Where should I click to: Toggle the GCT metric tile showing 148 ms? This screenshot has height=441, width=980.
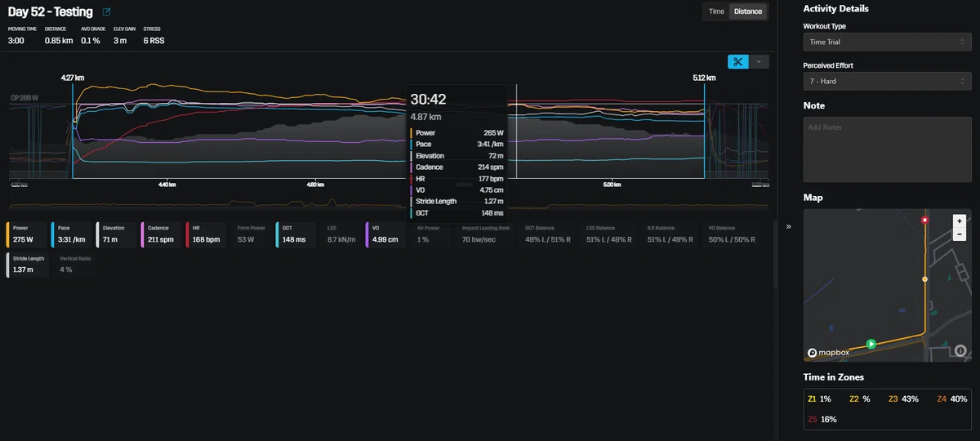pos(296,234)
